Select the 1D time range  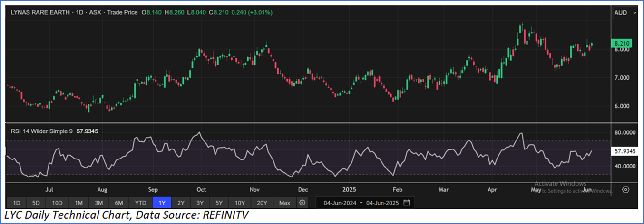[17, 203]
